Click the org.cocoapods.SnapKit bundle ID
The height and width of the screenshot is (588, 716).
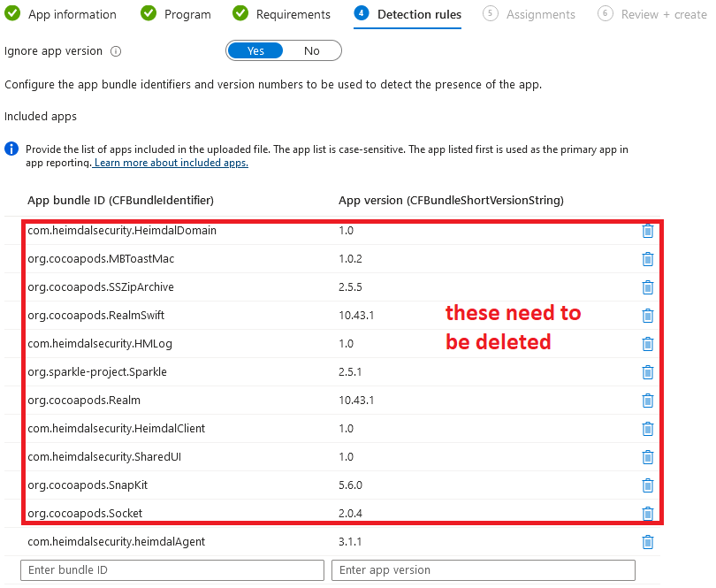(88, 485)
